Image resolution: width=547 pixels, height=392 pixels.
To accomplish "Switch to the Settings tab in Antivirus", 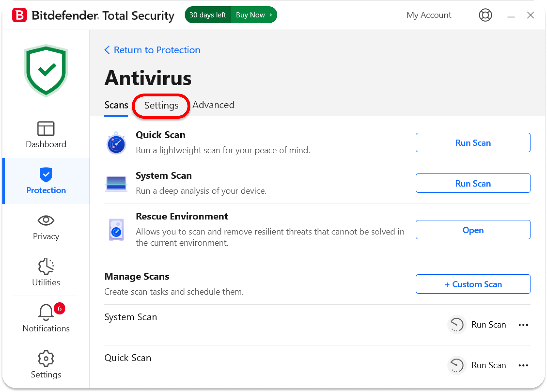I will 161,105.
